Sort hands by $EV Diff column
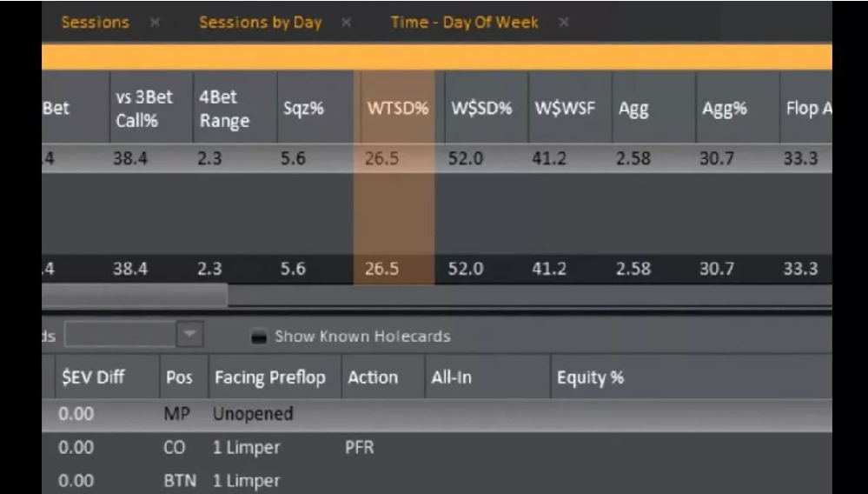The height and width of the screenshot is (494, 868). pos(92,377)
